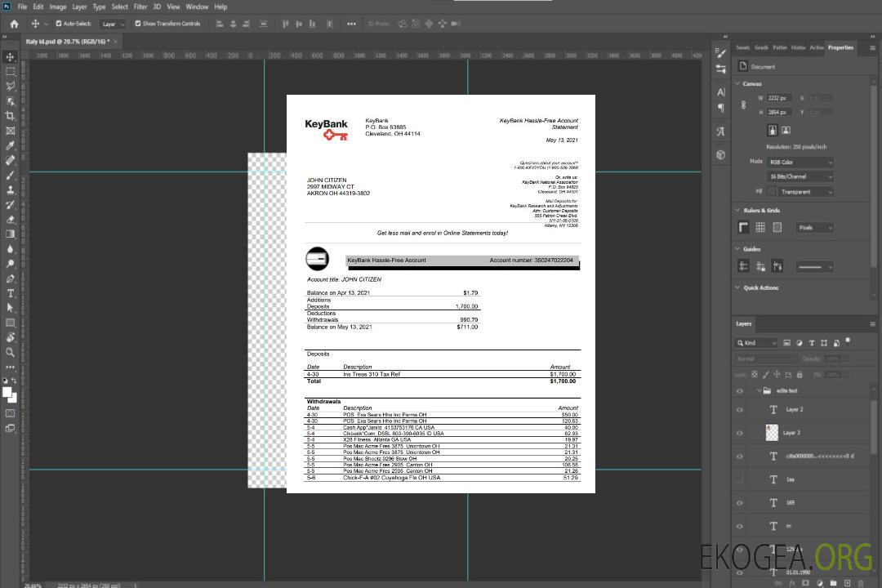Open the '16 Bits/Channel' dropdown
The image size is (882, 588).
pos(800,176)
